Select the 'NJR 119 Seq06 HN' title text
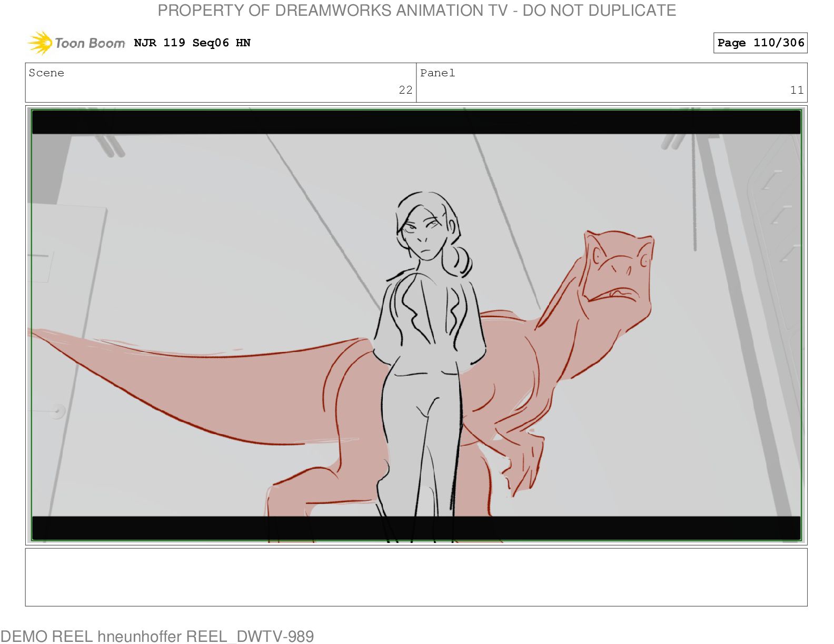 [x=192, y=43]
